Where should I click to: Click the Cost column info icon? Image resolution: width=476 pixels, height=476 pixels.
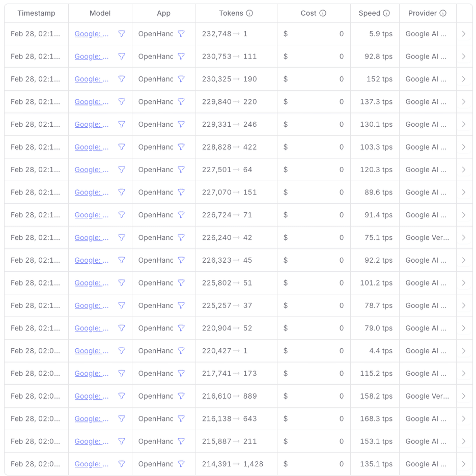point(323,13)
